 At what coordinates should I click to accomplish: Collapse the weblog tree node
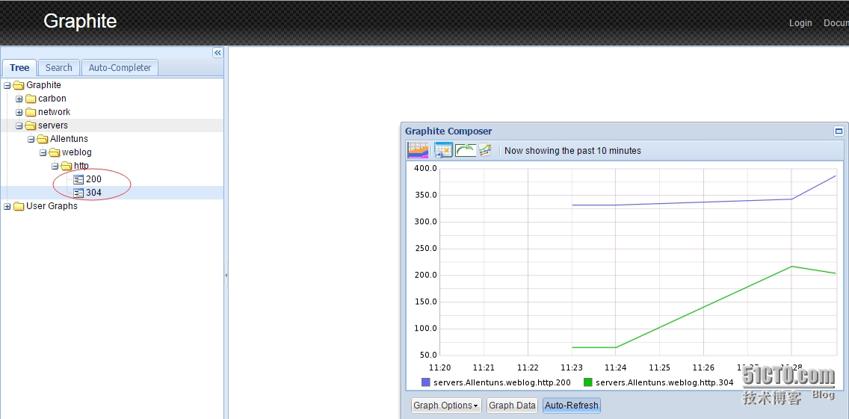(x=43, y=153)
